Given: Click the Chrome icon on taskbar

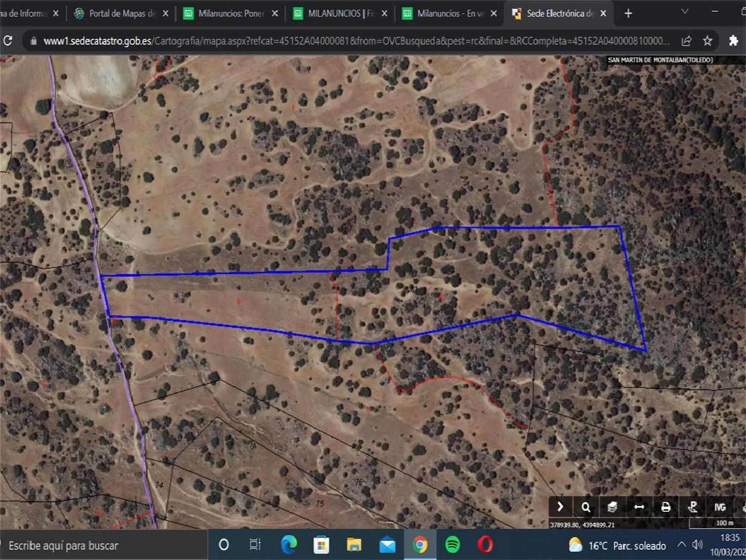Looking at the screenshot, I should click(x=420, y=545).
